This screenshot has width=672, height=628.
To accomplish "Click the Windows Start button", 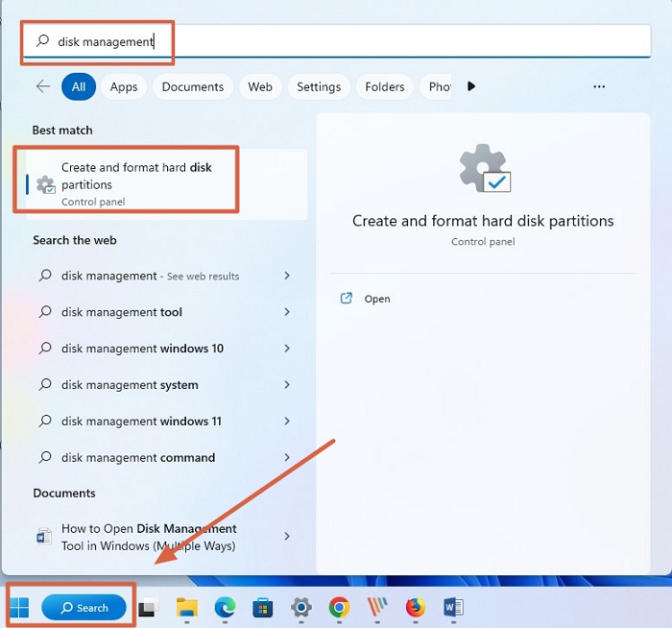I will [x=19, y=608].
